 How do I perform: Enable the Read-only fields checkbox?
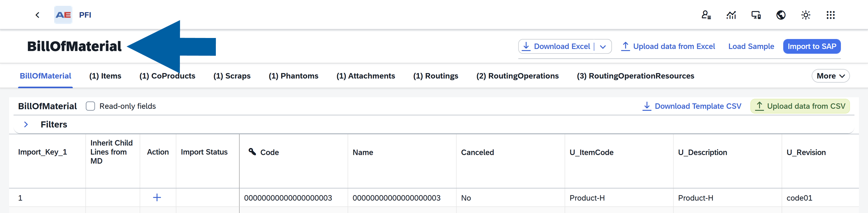pyautogui.click(x=91, y=106)
